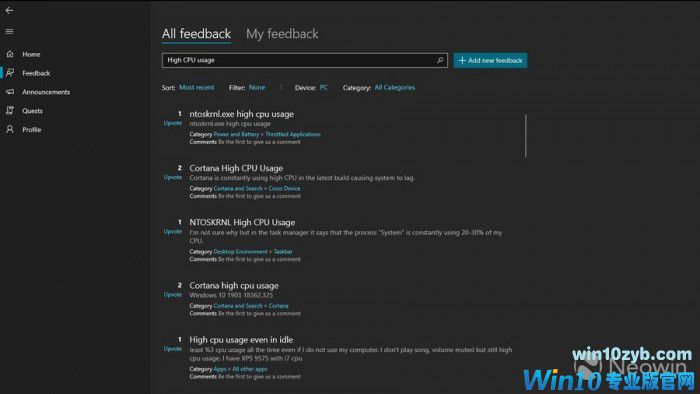700x394 pixels.
Task: Click the back arrow icon
Action: [x=9, y=10]
